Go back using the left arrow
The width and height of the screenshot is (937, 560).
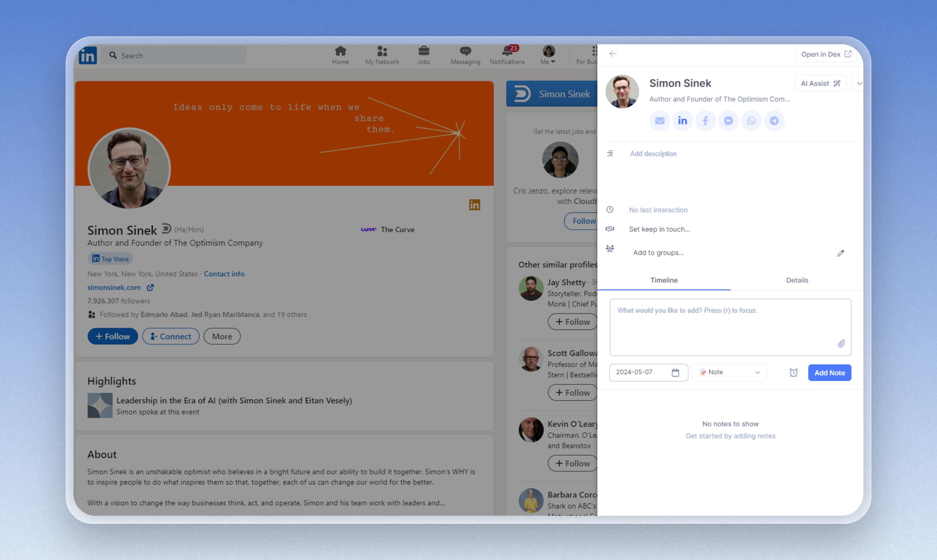(613, 54)
